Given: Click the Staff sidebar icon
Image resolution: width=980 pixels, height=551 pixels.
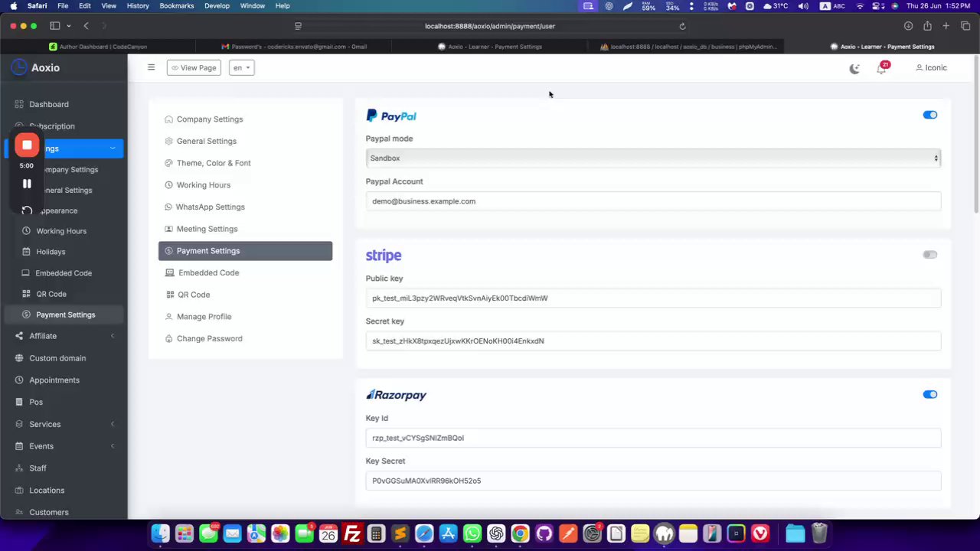Looking at the screenshot, I should 20,468.
